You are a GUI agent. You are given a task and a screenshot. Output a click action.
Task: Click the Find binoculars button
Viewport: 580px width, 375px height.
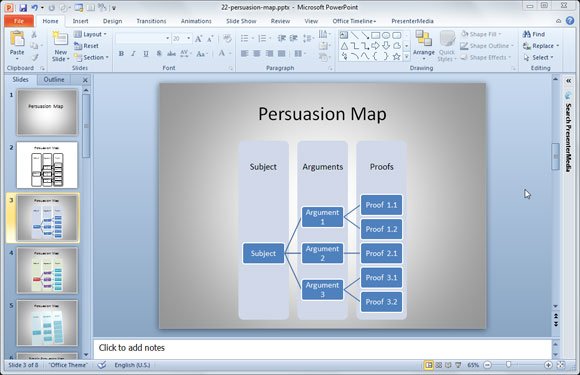tap(534, 34)
